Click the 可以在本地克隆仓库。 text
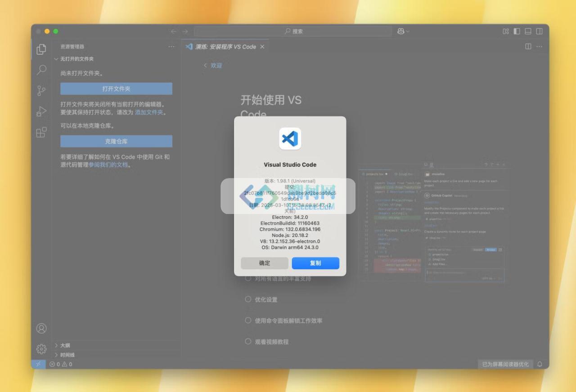 click(x=88, y=126)
